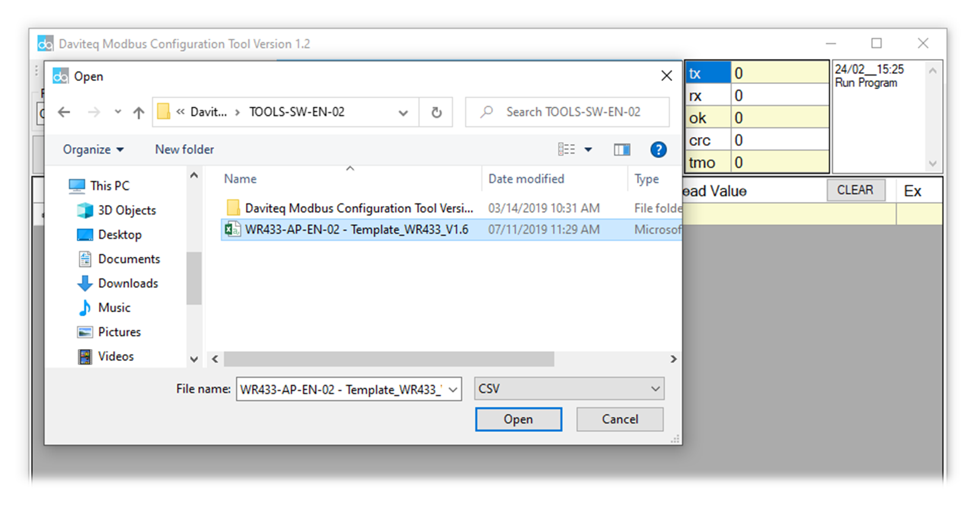Viewport: 980px width, 510px height.
Task: Create a New folder
Action: click(185, 150)
